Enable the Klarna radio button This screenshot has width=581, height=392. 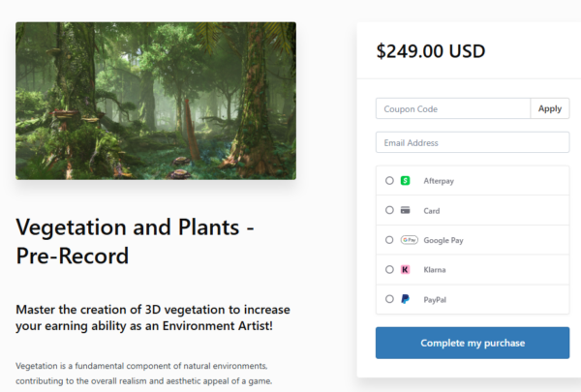tap(389, 269)
